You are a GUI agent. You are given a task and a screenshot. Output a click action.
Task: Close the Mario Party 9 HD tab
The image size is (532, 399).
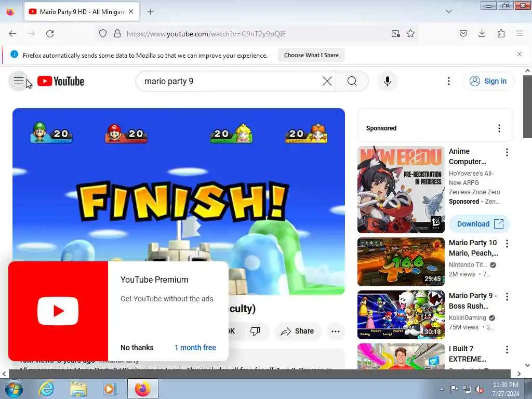(131, 11)
